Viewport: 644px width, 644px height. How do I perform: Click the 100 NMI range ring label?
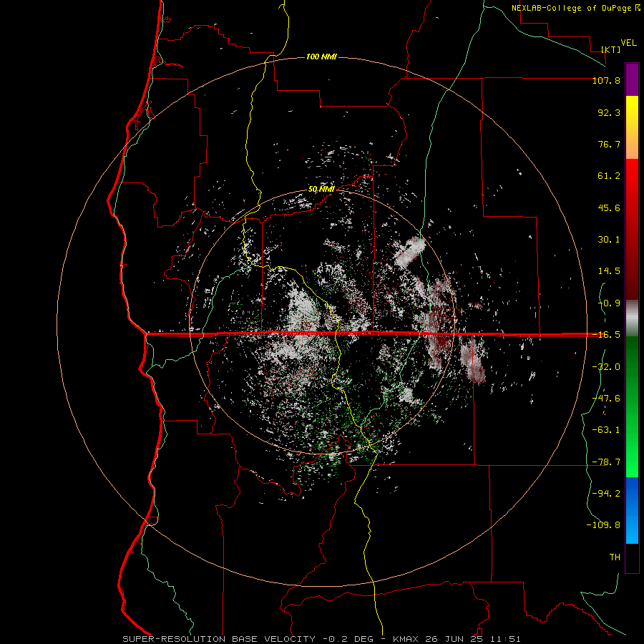click(321, 57)
